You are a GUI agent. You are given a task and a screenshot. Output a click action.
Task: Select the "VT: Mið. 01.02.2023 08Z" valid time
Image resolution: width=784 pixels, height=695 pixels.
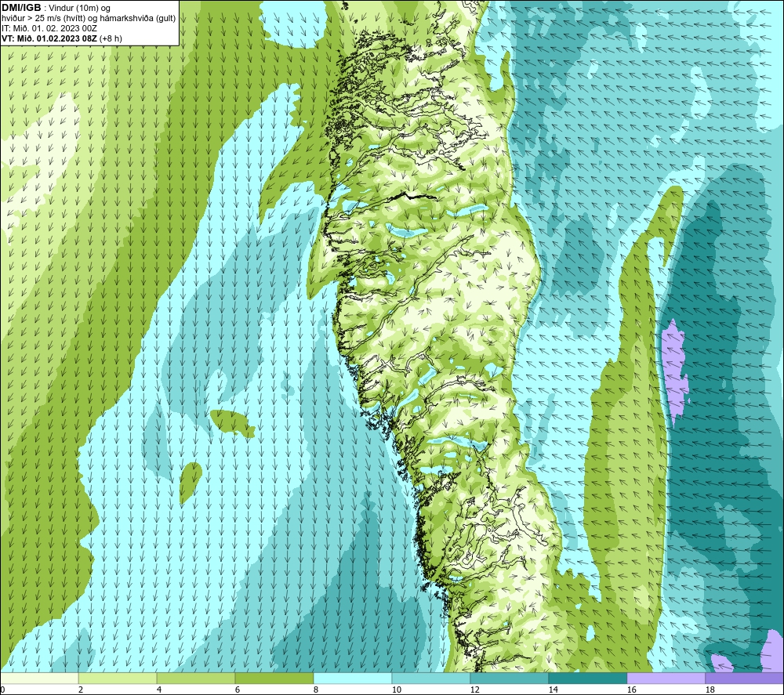[x=49, y=38]
